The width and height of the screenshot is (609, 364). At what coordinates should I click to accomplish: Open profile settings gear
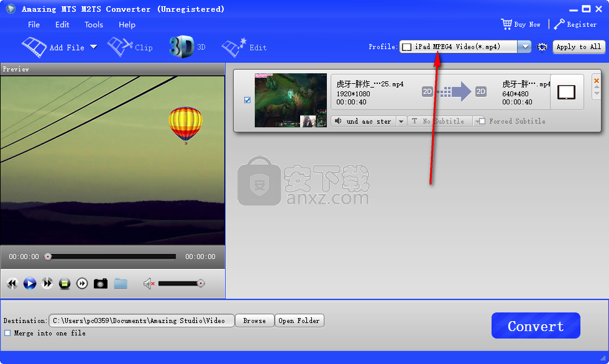point(541,47)
